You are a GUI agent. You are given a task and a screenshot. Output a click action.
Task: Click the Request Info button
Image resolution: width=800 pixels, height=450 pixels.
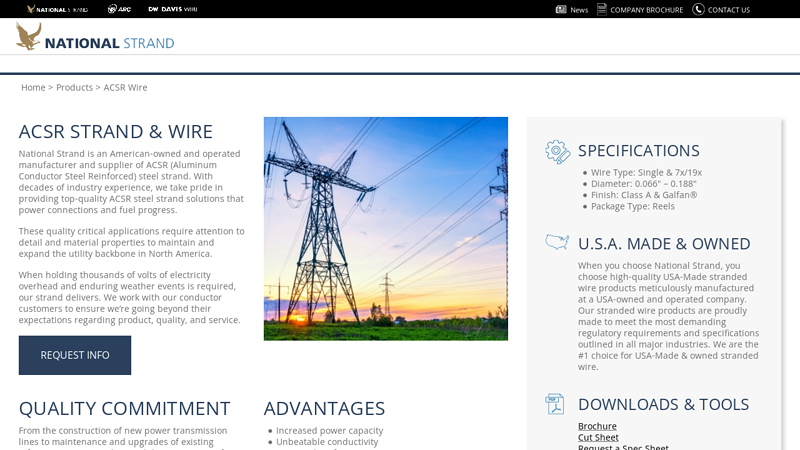point(75,355)
